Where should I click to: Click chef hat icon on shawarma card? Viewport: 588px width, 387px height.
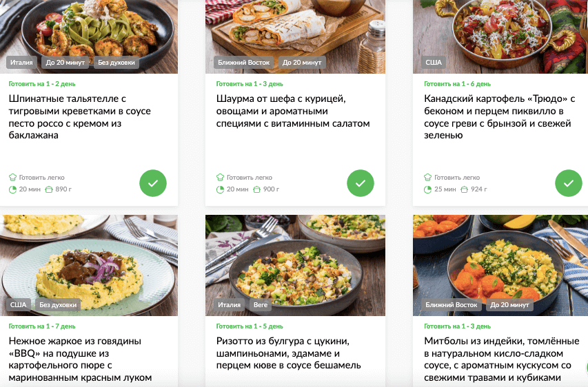tap(220, 177)
